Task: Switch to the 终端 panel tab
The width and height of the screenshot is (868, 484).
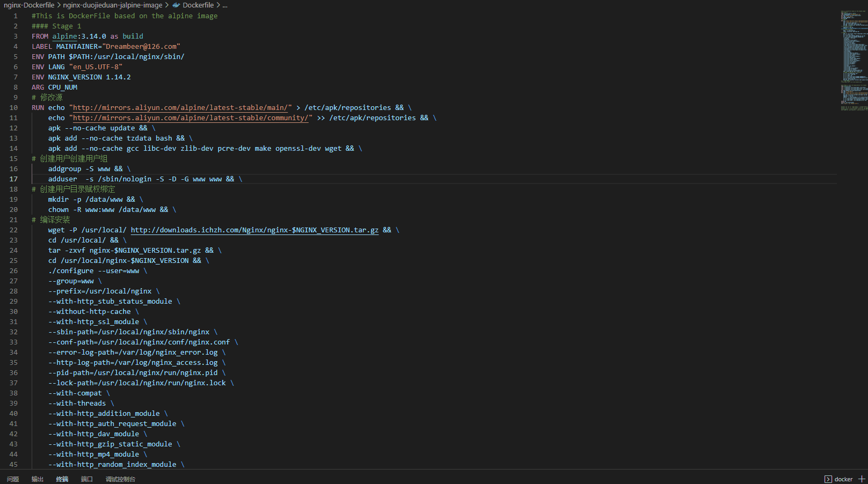Action: 62,479
